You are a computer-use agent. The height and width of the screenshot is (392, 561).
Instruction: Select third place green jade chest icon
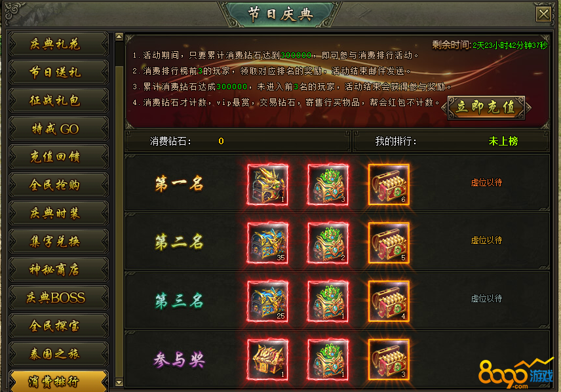pos(328,301)
